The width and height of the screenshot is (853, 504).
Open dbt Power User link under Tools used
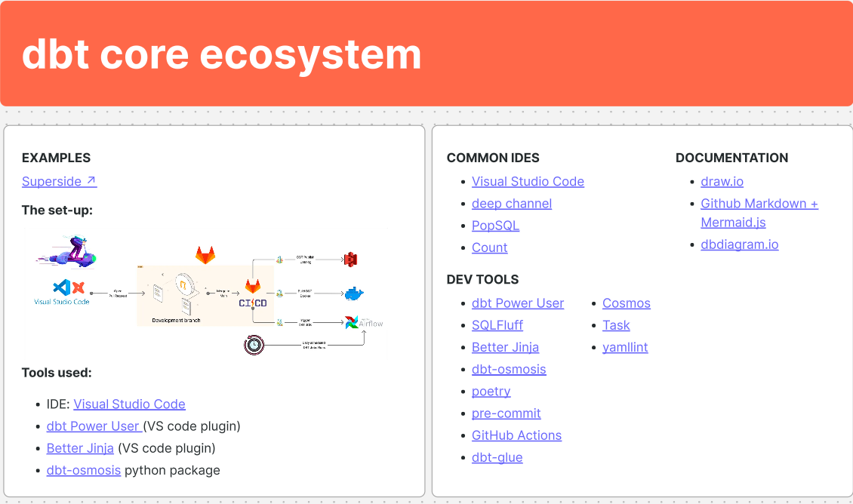pos(94,426)
